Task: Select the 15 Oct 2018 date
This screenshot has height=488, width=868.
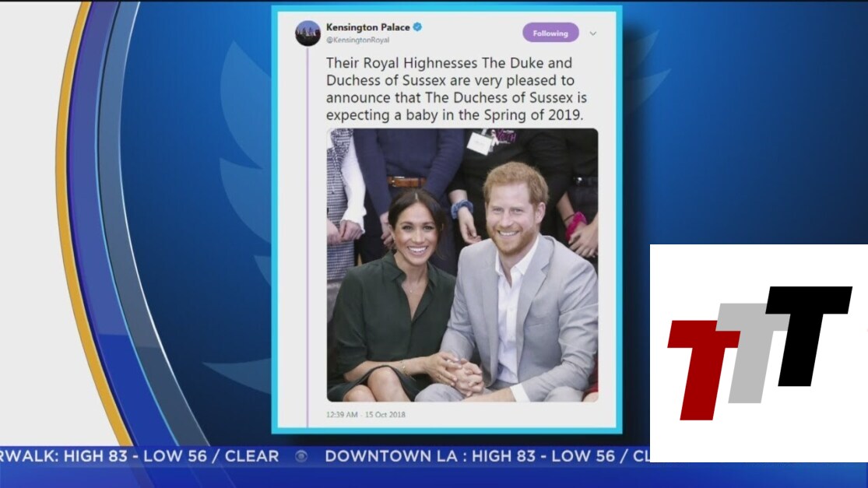Action: point(385,414)
